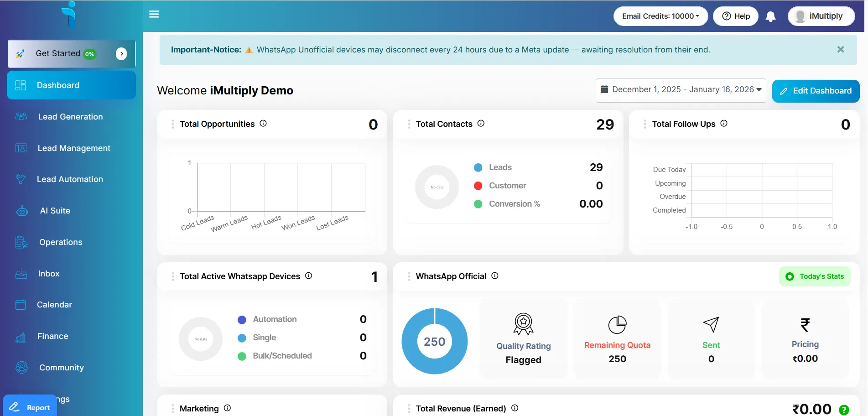Go to AI Suite menu item
The width and height of the screenshot is (868, 416).
pyautogui.click(x=55, y=211)
